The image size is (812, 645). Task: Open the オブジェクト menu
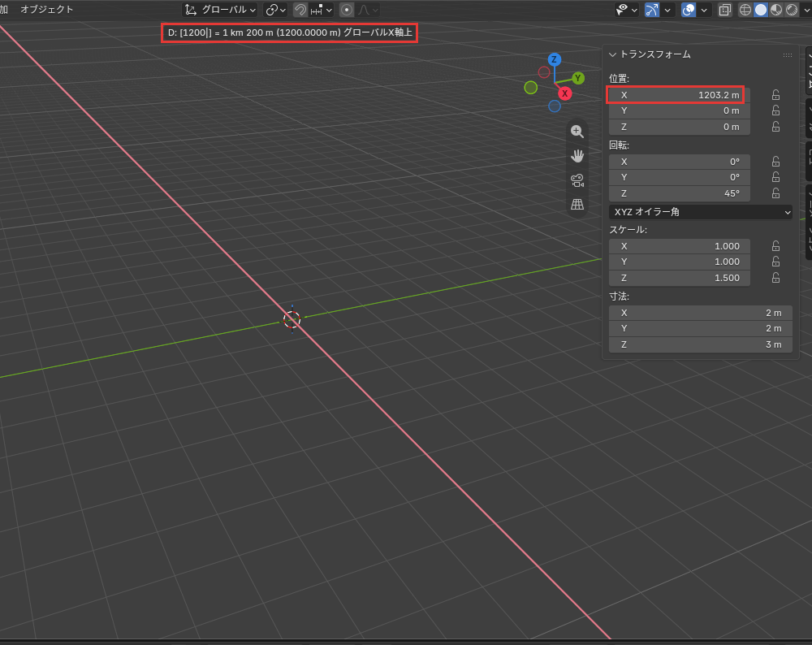46,9
